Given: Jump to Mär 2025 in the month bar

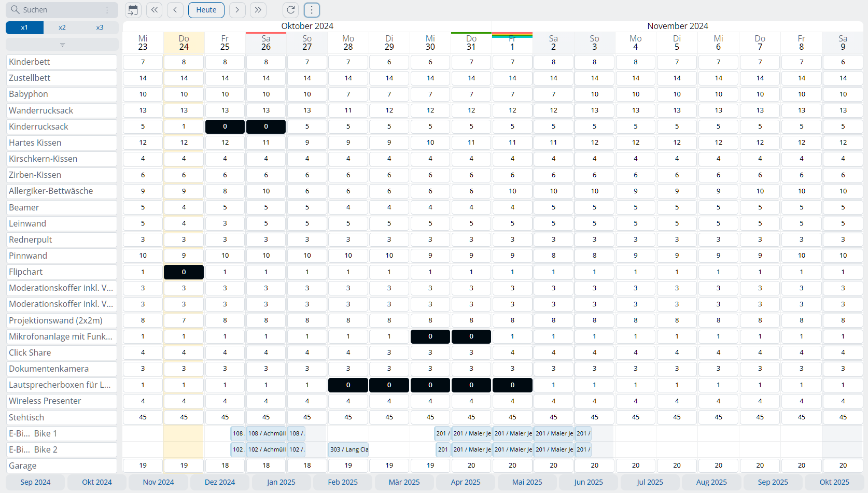Looking at the screenshot, I should click(404, 482).
